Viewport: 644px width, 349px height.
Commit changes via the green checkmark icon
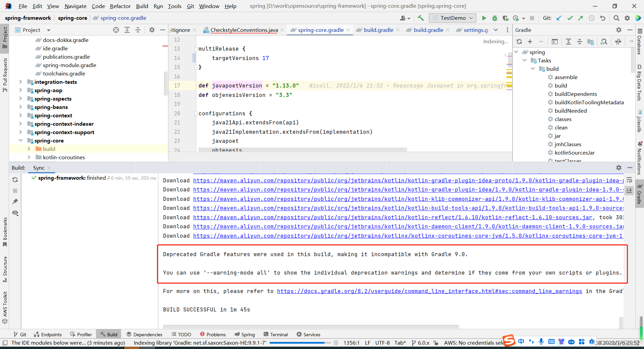[570, 18]
